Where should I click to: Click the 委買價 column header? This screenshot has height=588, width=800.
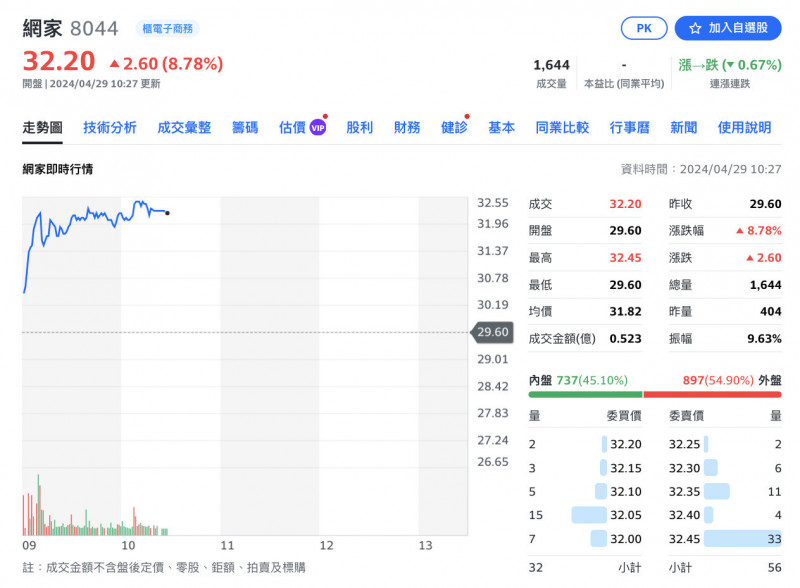point(623,416)
